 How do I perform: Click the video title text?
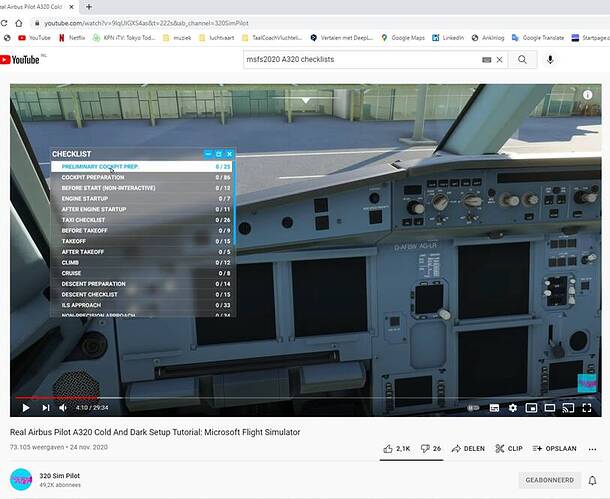tap(155, 432)
